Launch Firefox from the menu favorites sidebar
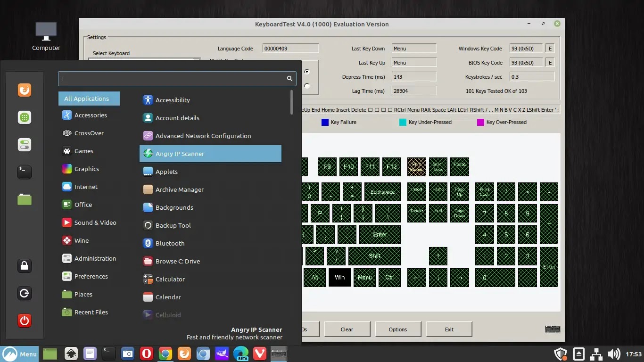Viewport: 644px width, 362px height. point(25,90)
